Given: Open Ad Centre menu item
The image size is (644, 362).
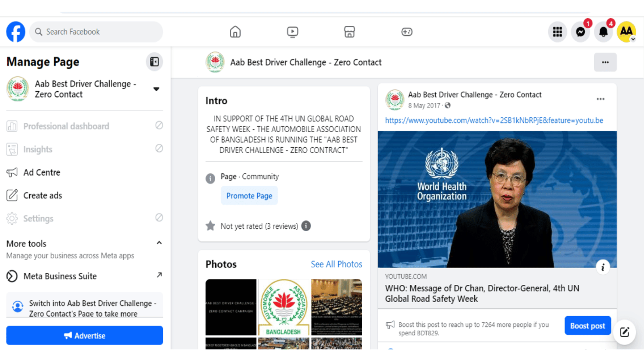Looking at the screenshot, I should 85,172.
